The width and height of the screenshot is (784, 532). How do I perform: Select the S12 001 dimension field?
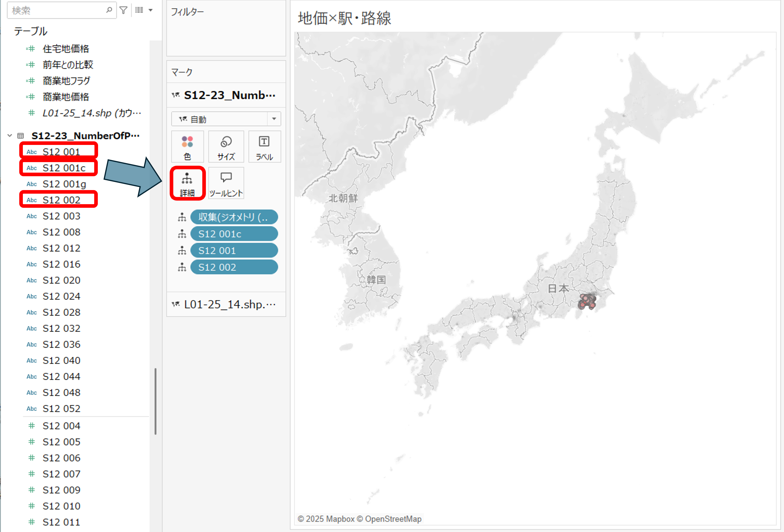coord(61,152)
